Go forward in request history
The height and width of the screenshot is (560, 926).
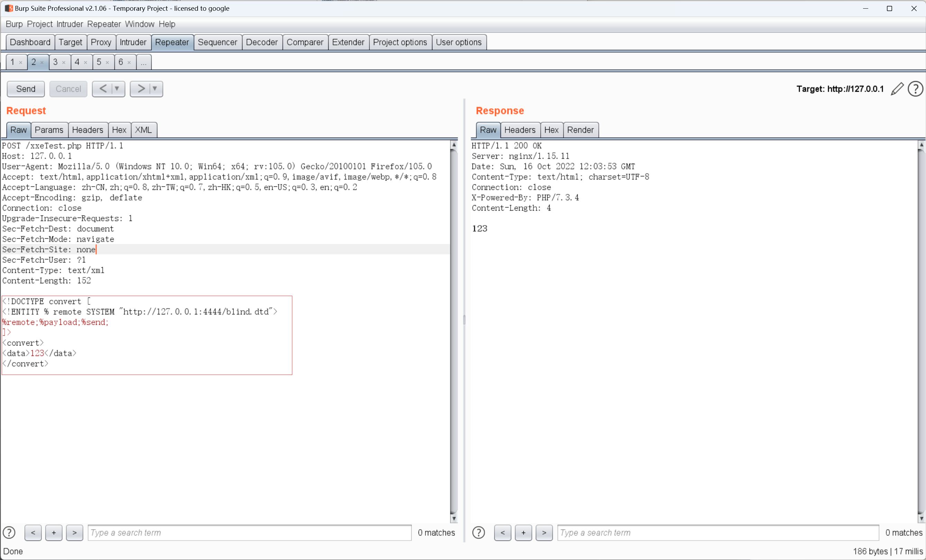(140, 89)
